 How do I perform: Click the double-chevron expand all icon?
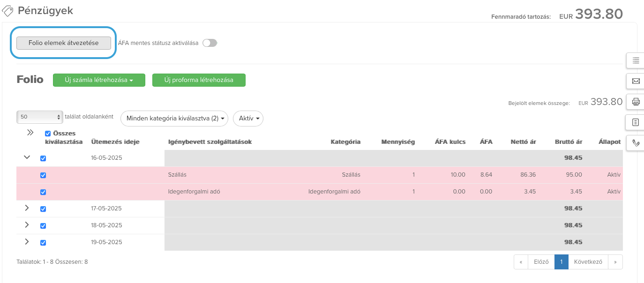(30, 133)
